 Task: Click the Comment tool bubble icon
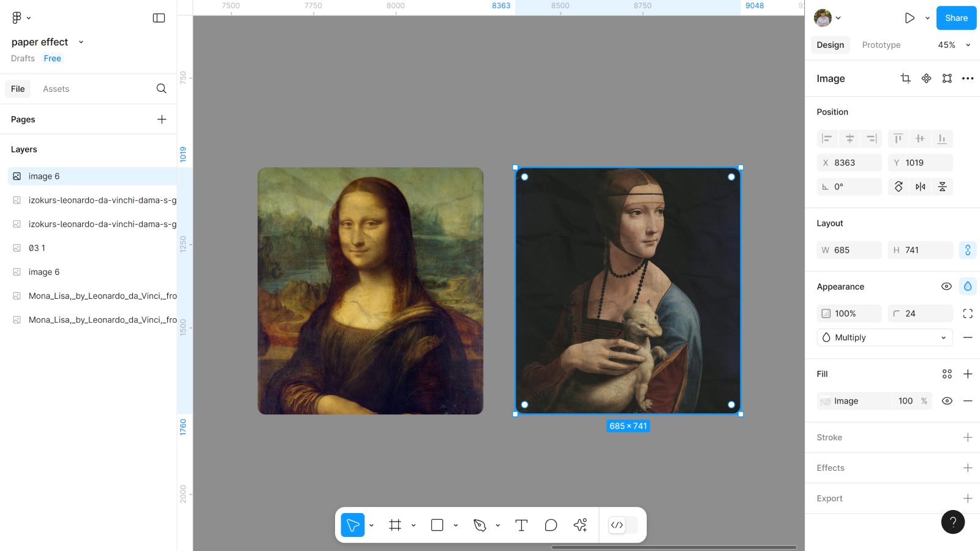point(551,525)
